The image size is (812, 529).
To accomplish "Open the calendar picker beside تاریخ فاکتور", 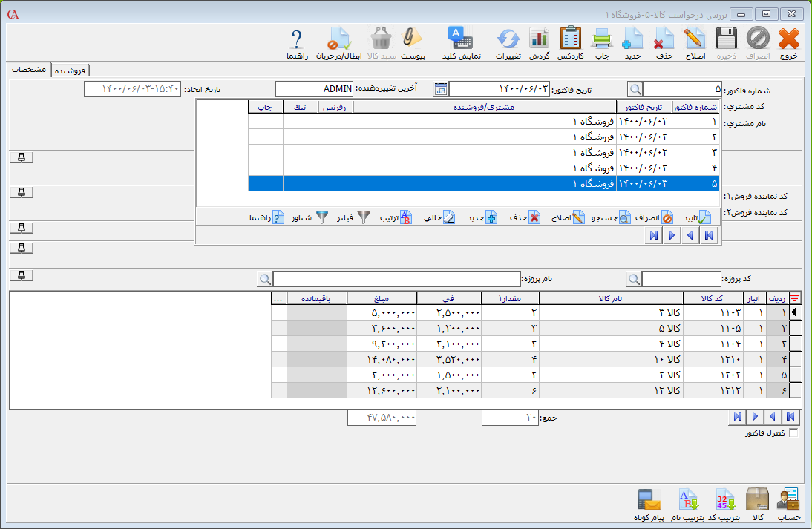I will (x=441, y=89).
